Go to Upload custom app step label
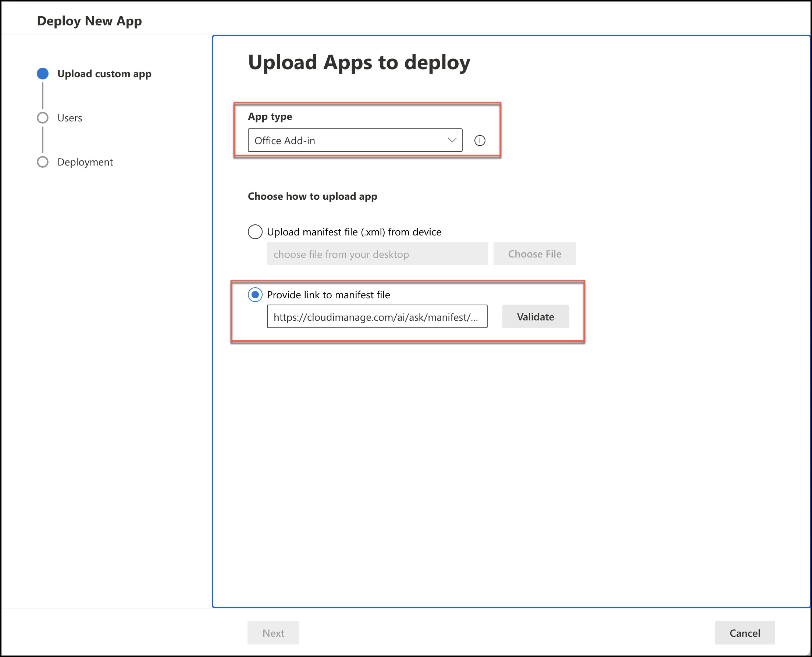 click(104, 74)
